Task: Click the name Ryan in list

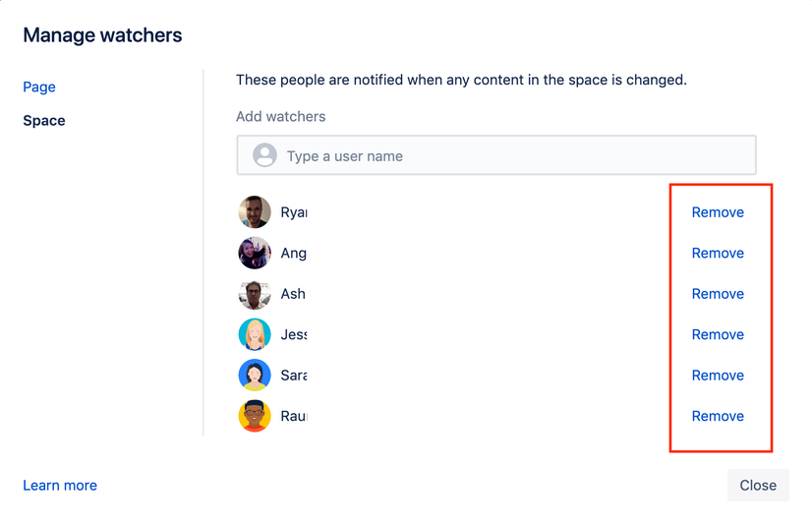Action: [294, 212]
